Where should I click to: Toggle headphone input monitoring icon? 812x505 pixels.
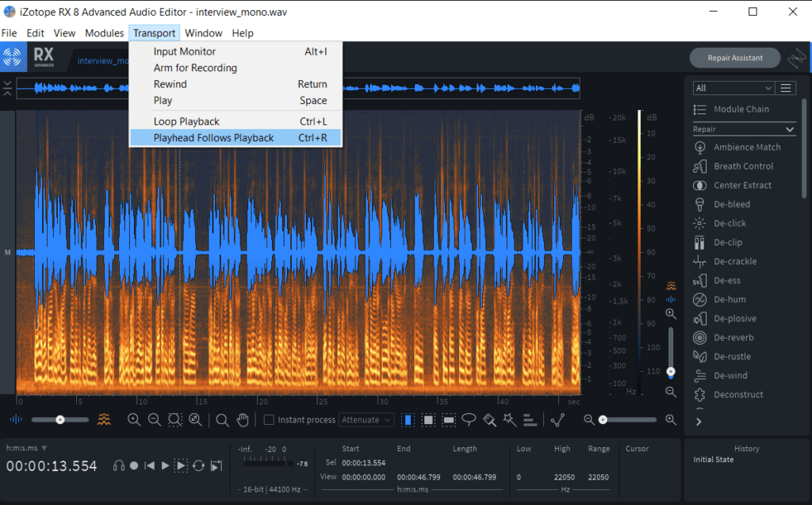point(118,466)
